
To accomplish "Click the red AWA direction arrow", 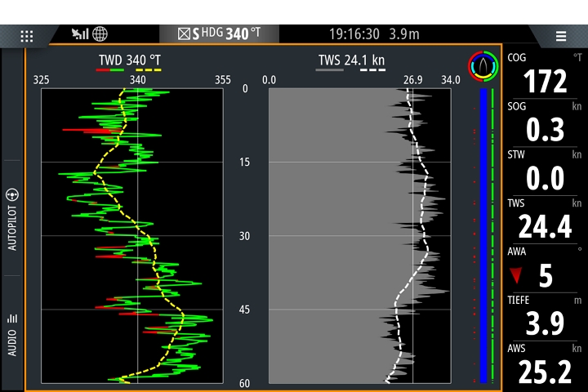I will click(x=516, y=275).
